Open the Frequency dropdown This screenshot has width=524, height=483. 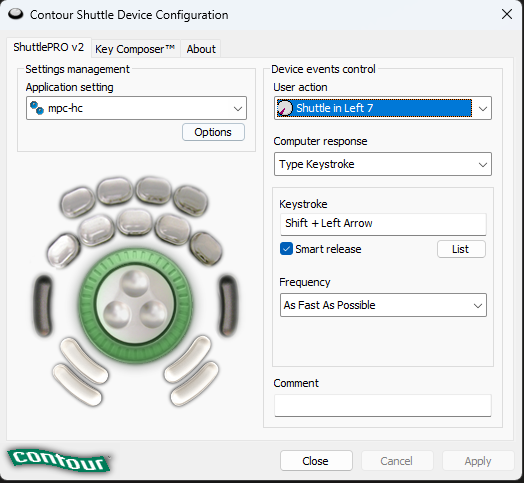pyautogui.click(x=383, y=305)
